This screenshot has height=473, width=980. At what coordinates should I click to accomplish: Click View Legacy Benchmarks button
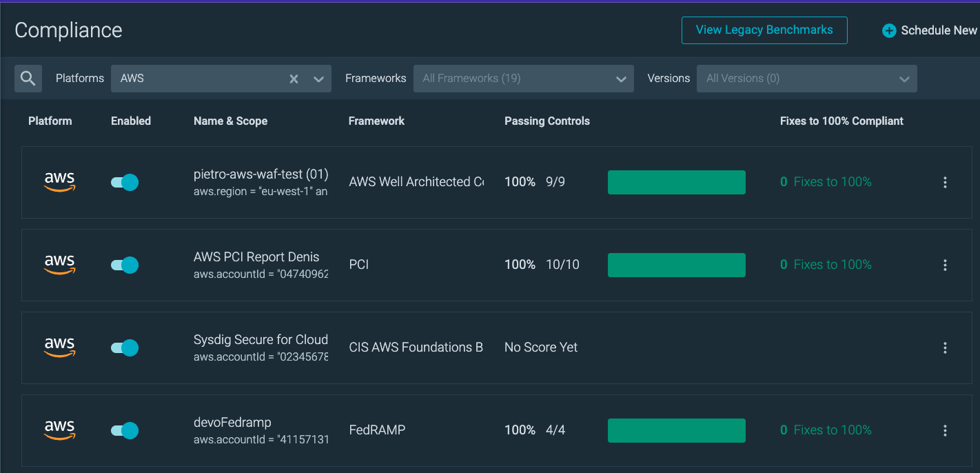tap(764, 30)
